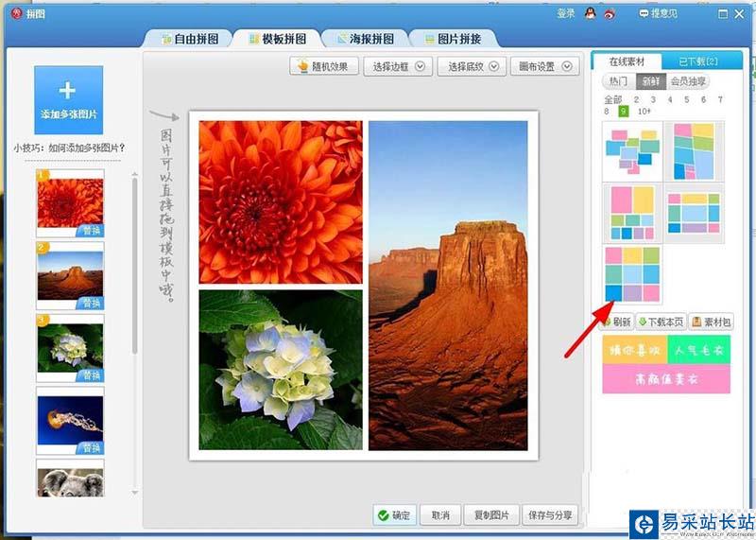
Task: Select desert butte photo on collage canvas
Action: pos(448,286)
